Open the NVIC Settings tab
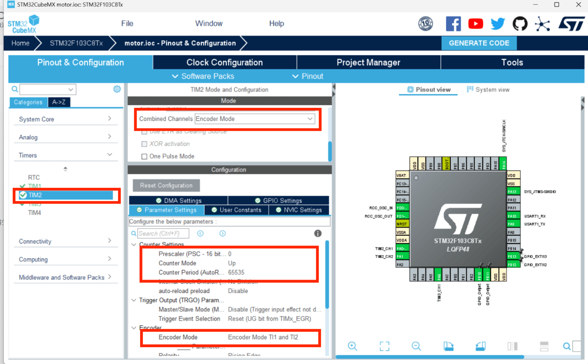The height and width of the screenshot is (364, 588). tap(299, 210)
